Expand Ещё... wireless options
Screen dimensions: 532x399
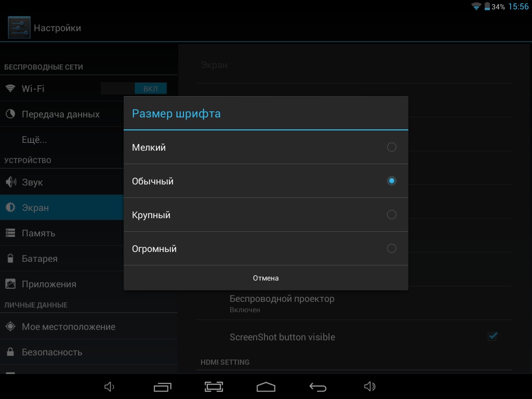[x=34, y=140]
